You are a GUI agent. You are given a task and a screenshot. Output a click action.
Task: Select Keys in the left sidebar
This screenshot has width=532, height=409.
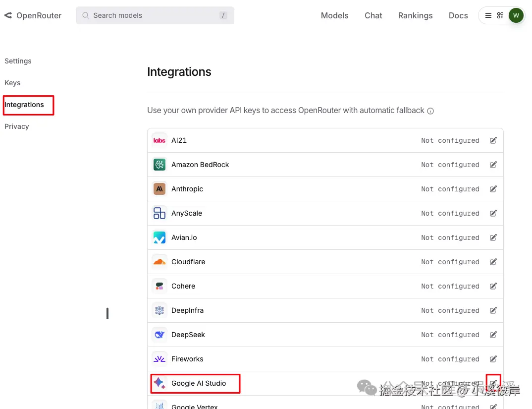point(12,82)
